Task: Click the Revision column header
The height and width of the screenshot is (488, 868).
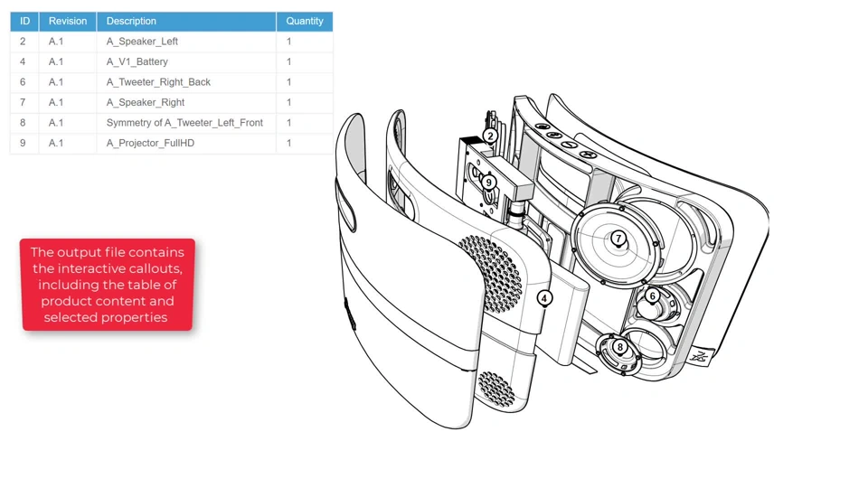Action: [x=68, y=21]
